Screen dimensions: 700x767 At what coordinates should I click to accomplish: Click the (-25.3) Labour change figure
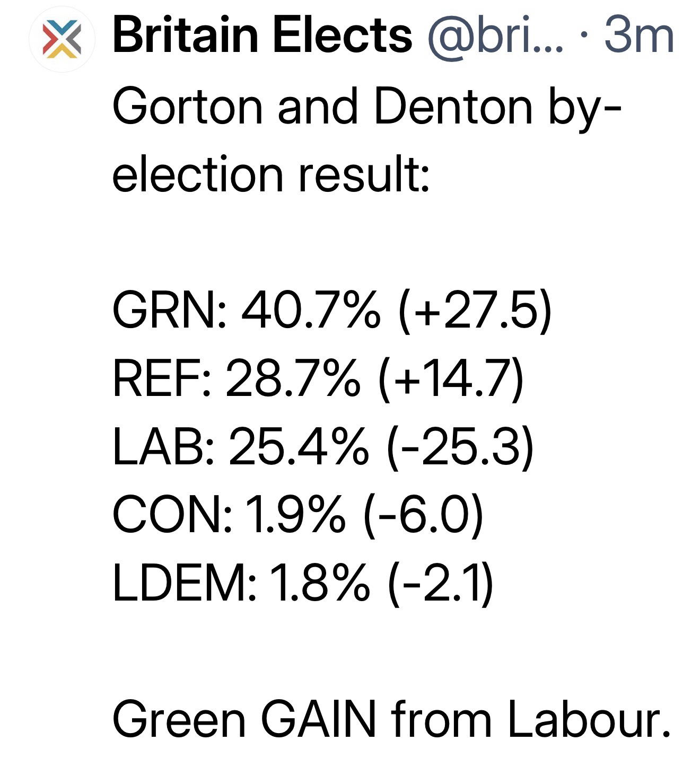460,448
